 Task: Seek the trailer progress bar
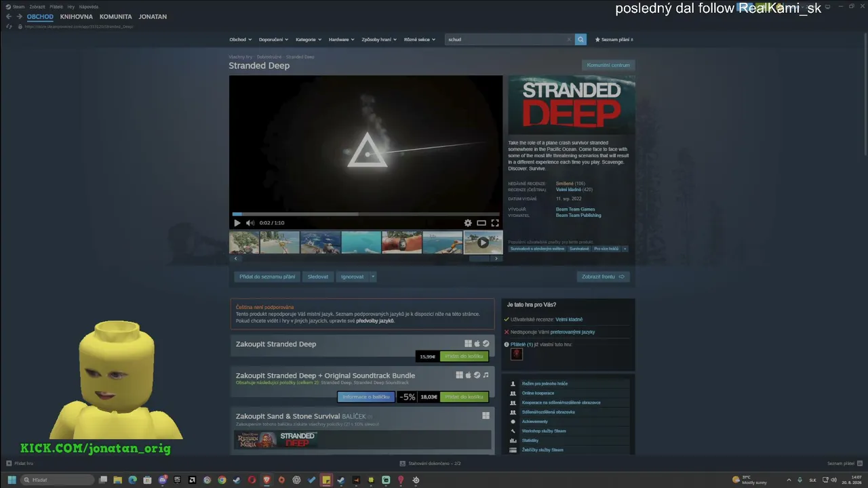point(366,214)
